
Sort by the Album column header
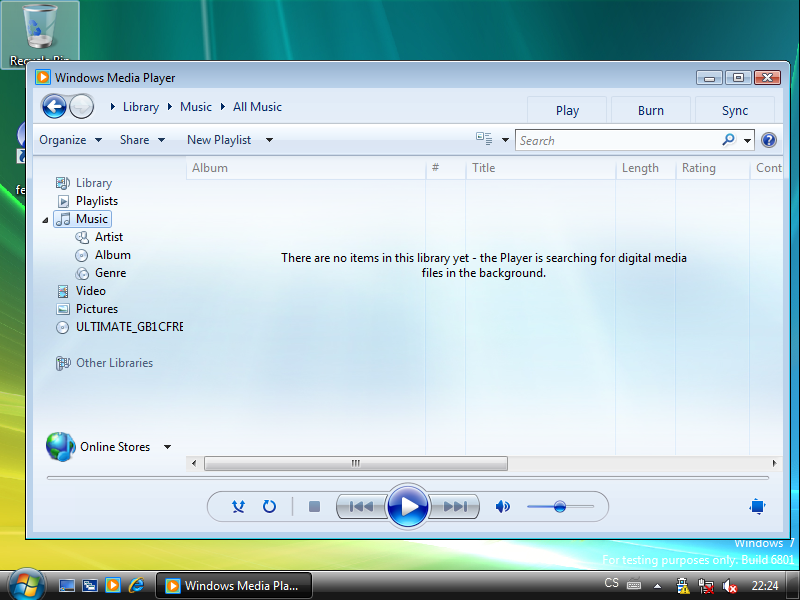point(306,168)
